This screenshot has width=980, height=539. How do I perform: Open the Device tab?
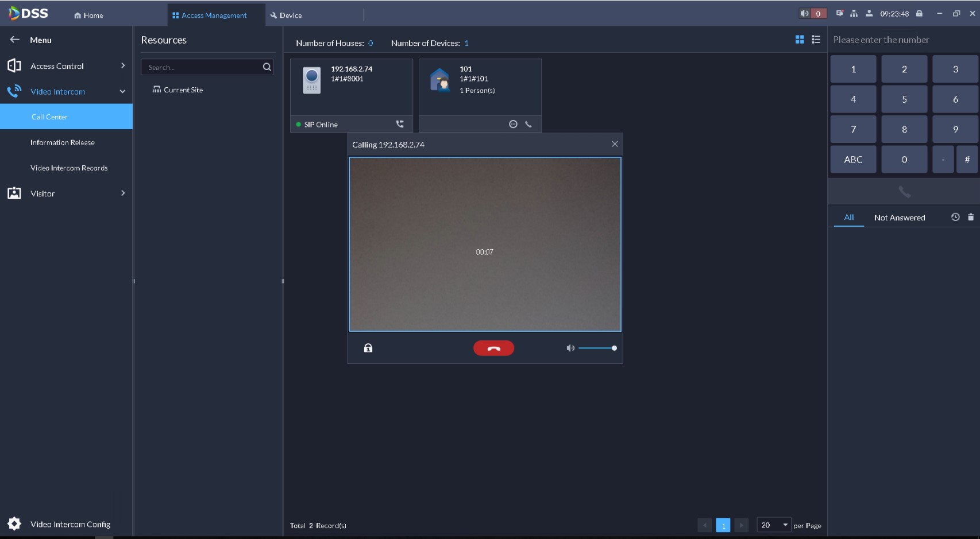click(x=287, y=15)
